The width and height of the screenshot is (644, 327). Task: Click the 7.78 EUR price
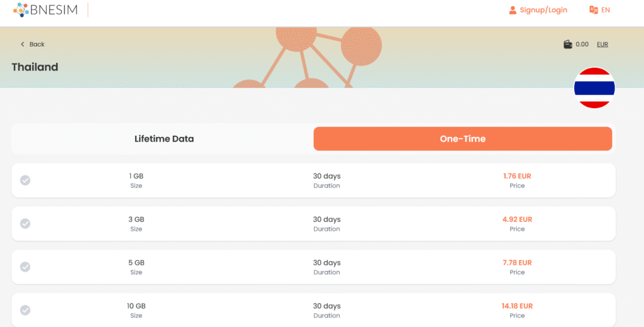point(517,263)
